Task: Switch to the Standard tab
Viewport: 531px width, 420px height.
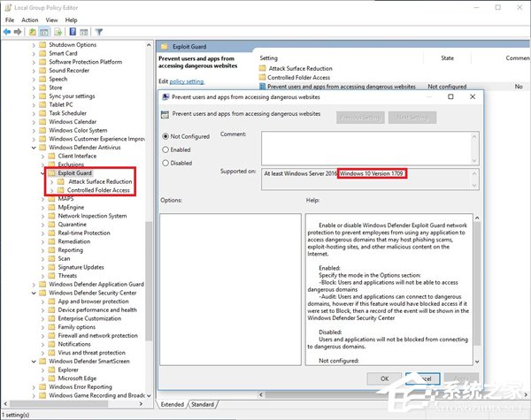Action: [x=203, y=404]
